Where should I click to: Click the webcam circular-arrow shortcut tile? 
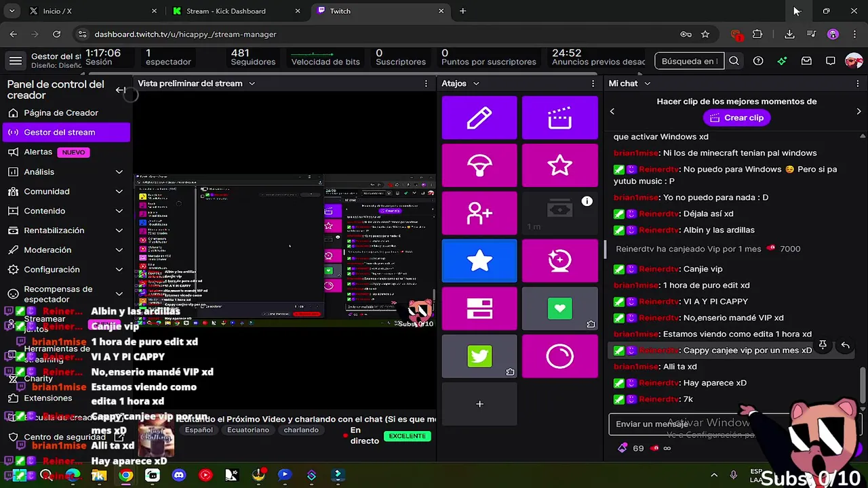(560, 261)
